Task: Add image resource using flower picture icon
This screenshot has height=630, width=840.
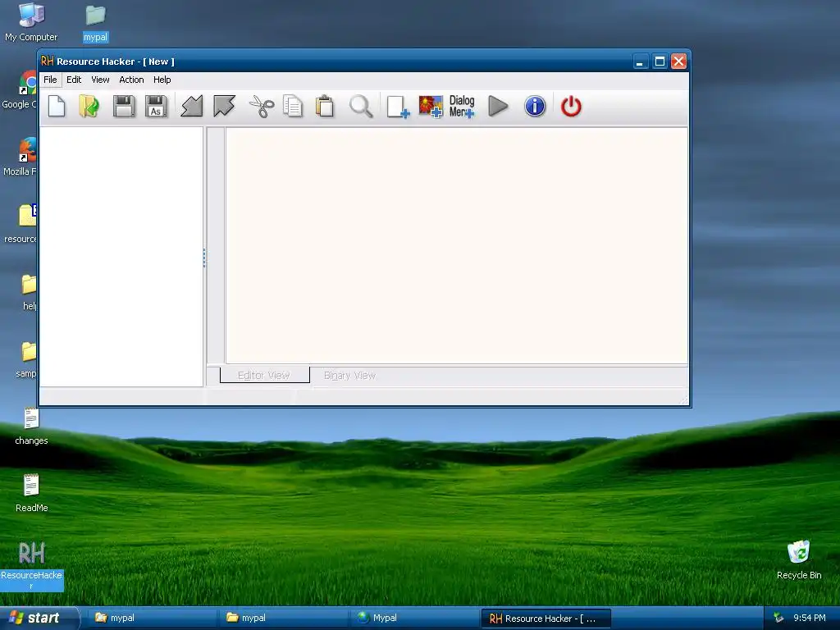Action: [431, 106]
